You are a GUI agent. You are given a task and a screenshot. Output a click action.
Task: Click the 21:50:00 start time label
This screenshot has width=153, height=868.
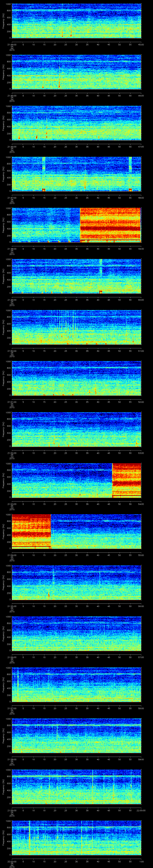(12, 351)
